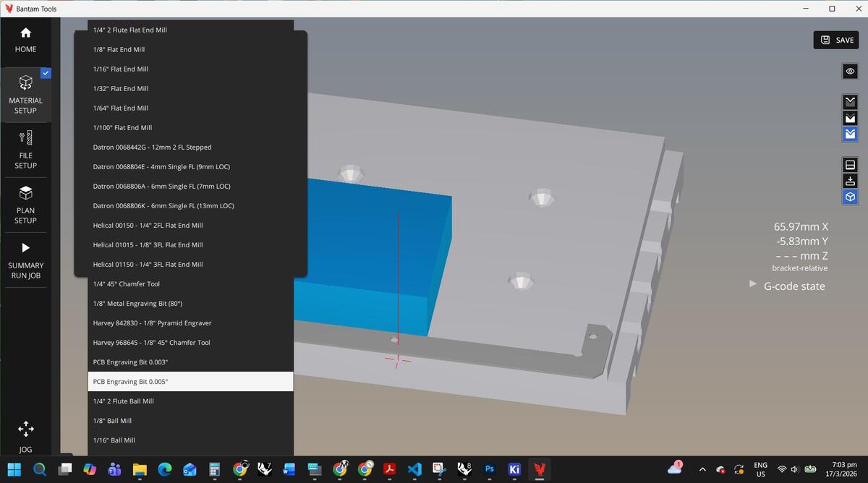The width and height of the screenshot is (868, 483).
Task: Open KiCad from taskbar
Action: [515, 469]
